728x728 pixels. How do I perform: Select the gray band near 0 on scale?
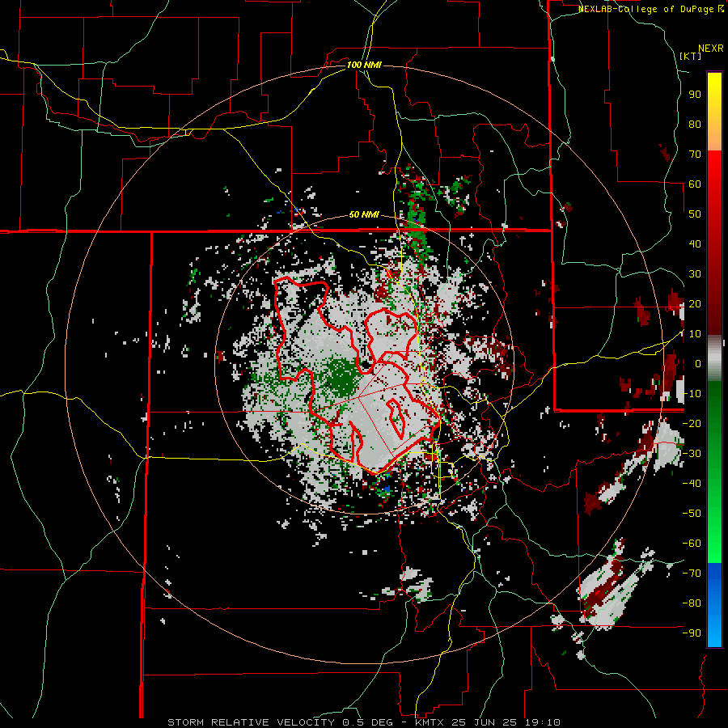pyautogui.click(x=714, y=358)
